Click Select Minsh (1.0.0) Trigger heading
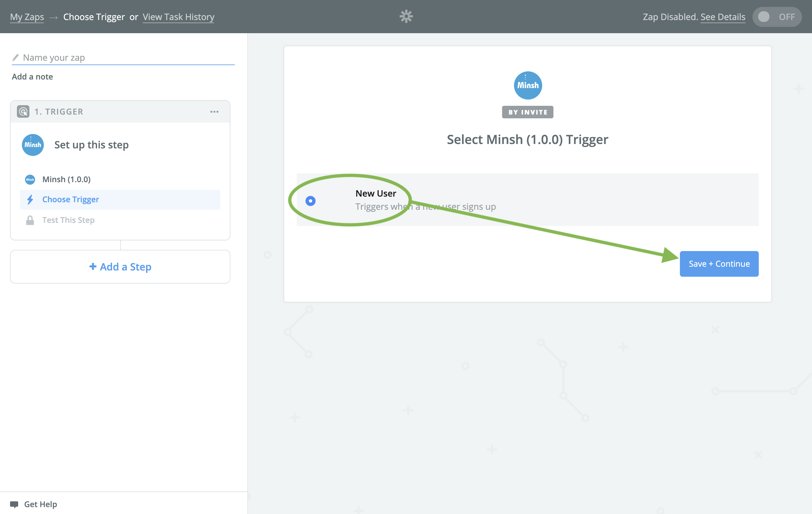This screenshot has height=514, width=812. click(x=527, y=140)
